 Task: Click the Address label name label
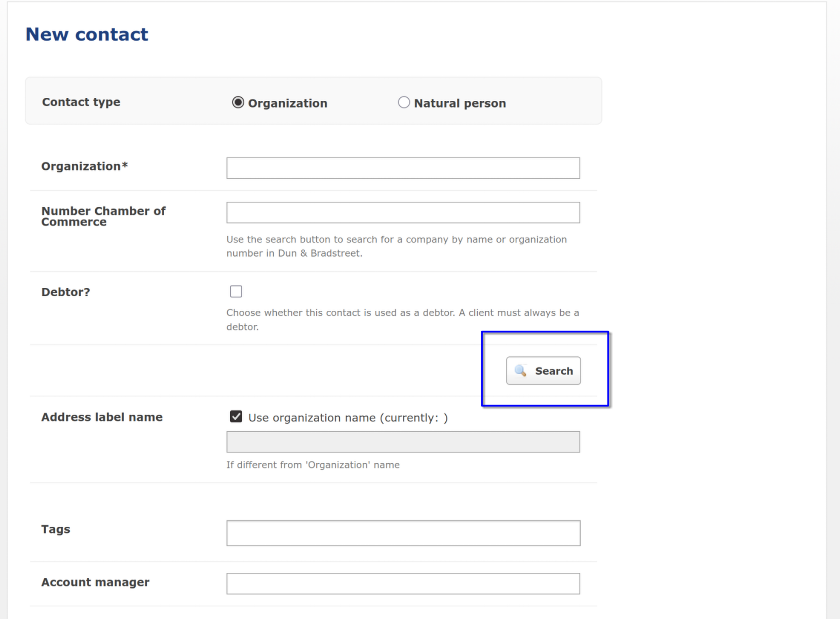(x=102, y=417)
